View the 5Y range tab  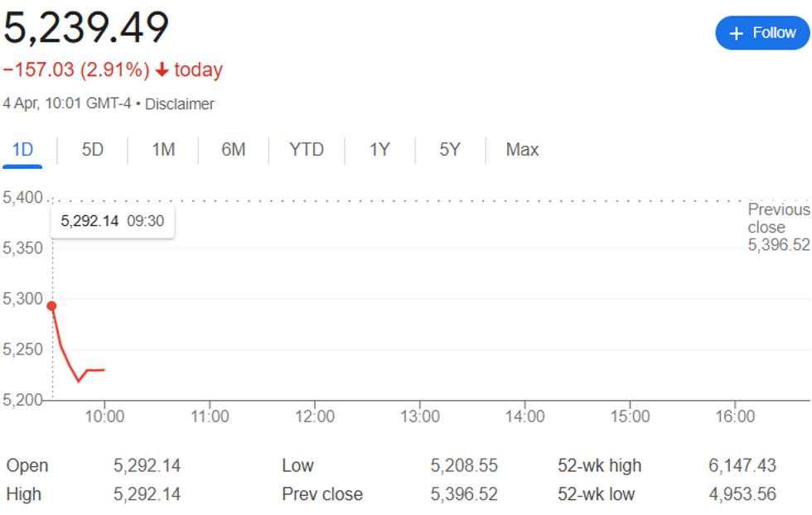[450, 150]
